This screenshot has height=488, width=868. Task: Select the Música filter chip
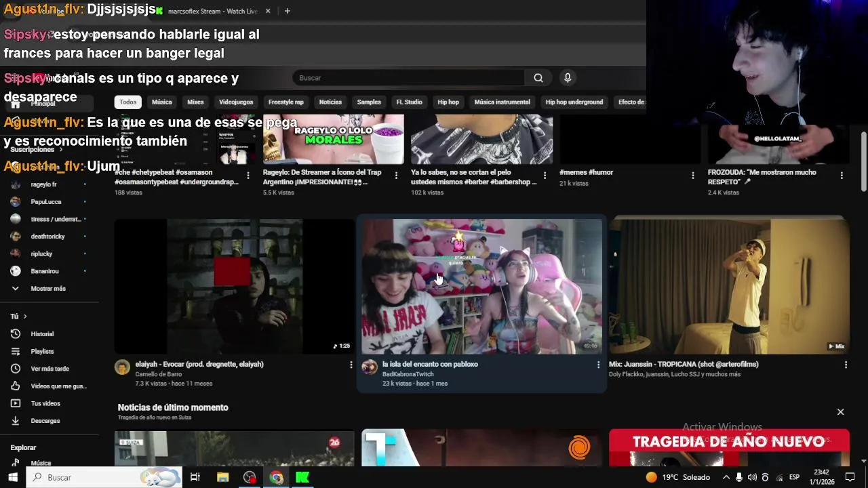[x=162, y=102]
